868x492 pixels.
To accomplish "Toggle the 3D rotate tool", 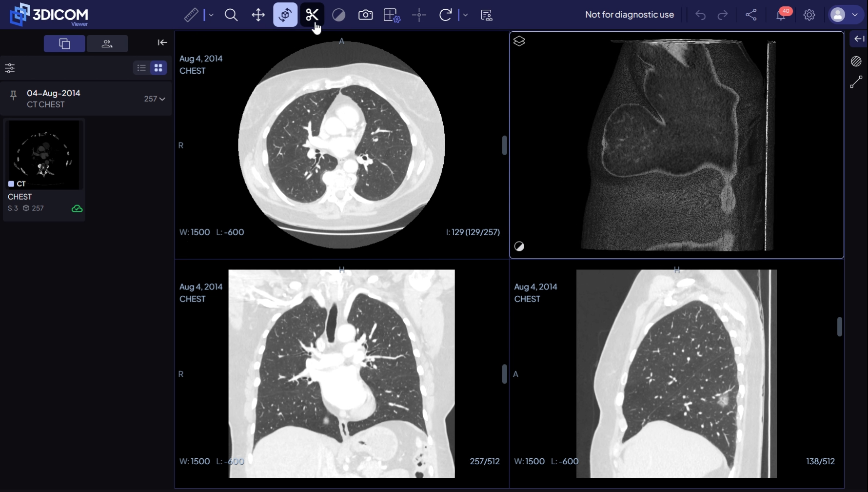I will [285, 15].
